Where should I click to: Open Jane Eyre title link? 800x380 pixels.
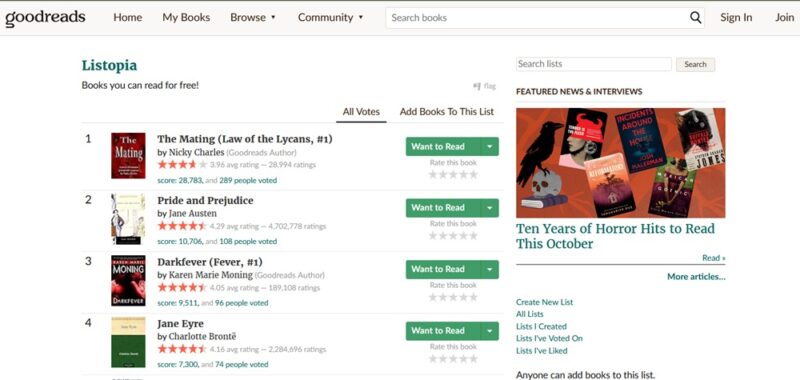180,324
